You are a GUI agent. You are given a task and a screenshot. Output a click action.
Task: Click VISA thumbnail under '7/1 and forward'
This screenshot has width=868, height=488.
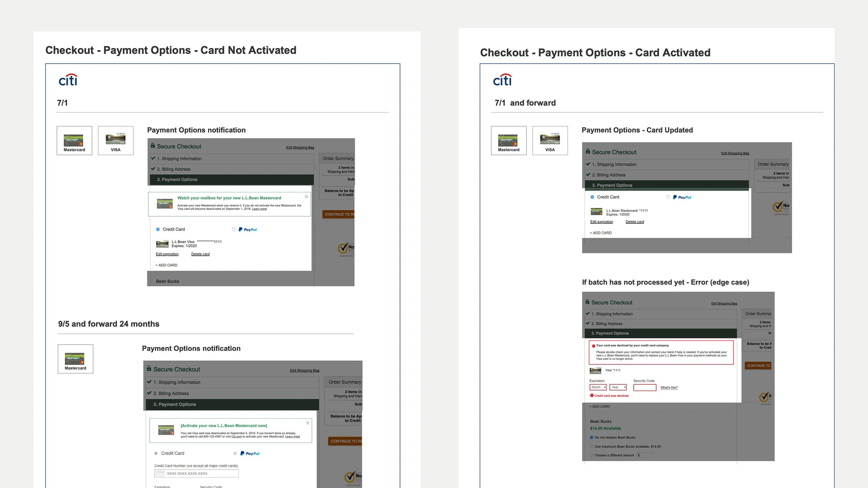[x=550, y=141]
